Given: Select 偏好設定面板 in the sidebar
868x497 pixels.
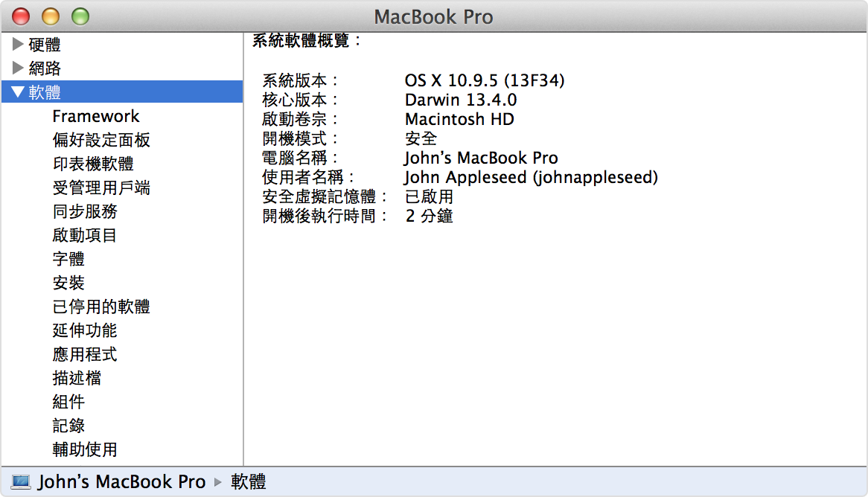Looking at the screenshot, I should (x=101, y=140).
